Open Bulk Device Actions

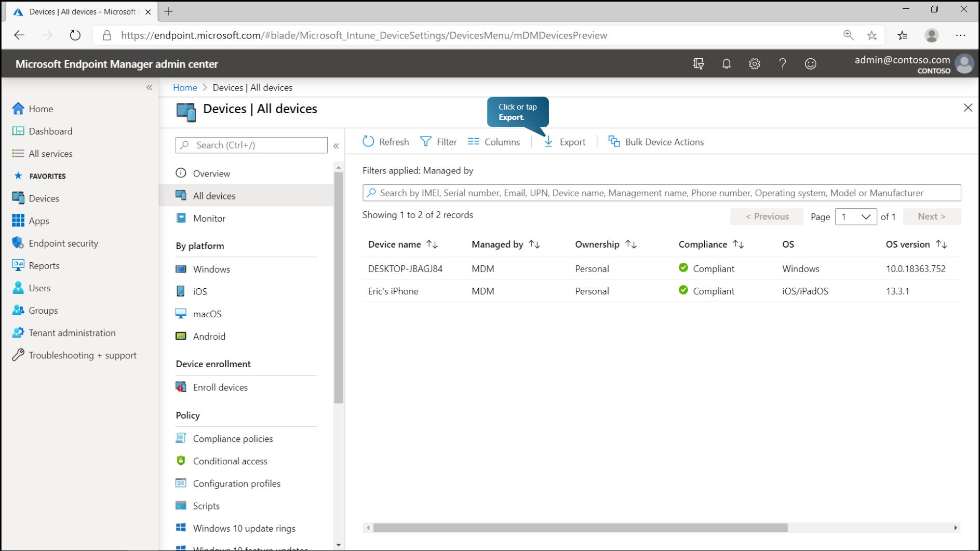656,142
